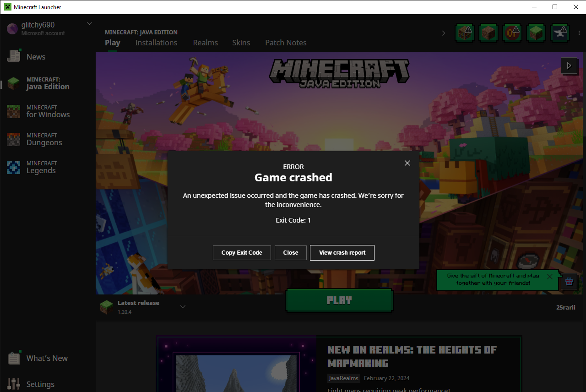This screenshot has height=392, width=586.
Task: Click the 'MINECRAFT: JAVA EDITION' header above the tabs
Action: (x=141, y=33)
